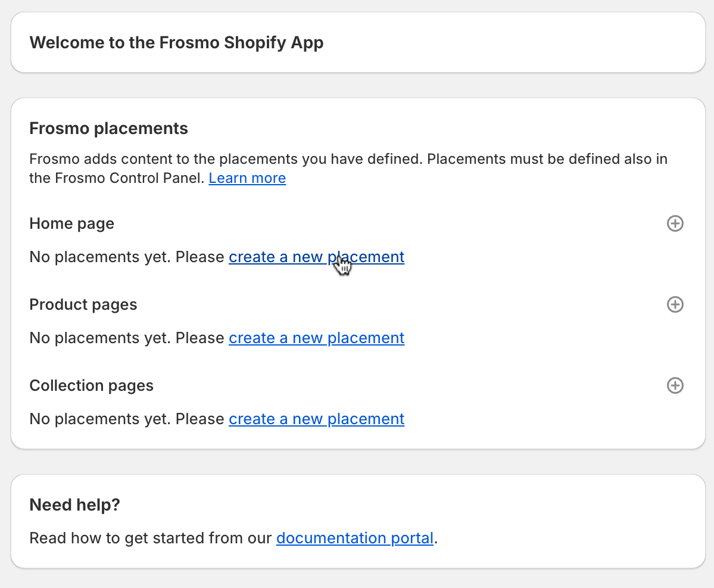Click the Product pages section title

(83, 304)
